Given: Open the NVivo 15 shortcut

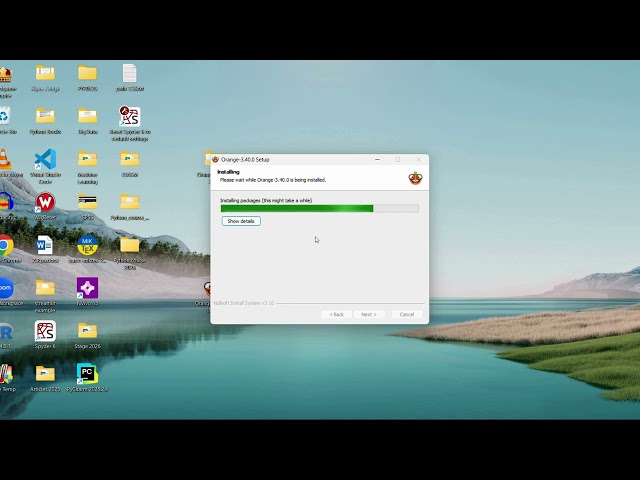Looking at the screenshot, I should click(87, 288).
